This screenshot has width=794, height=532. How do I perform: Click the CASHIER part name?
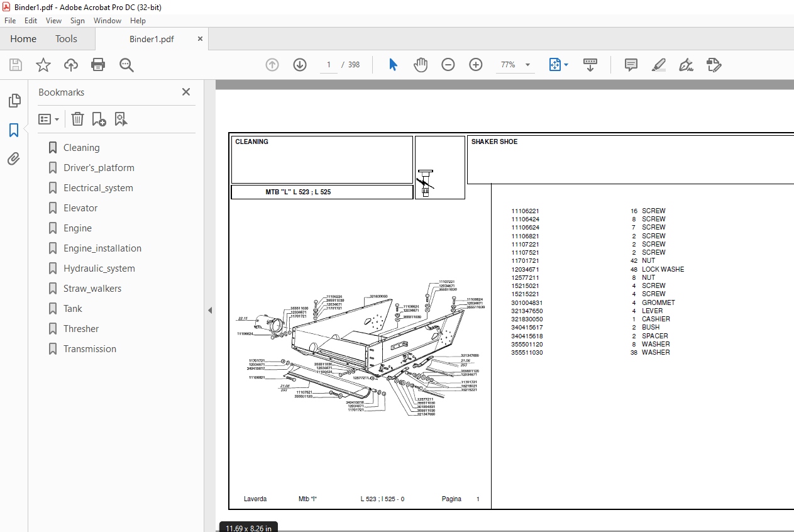pyautogui.click(x=656, y=319)
